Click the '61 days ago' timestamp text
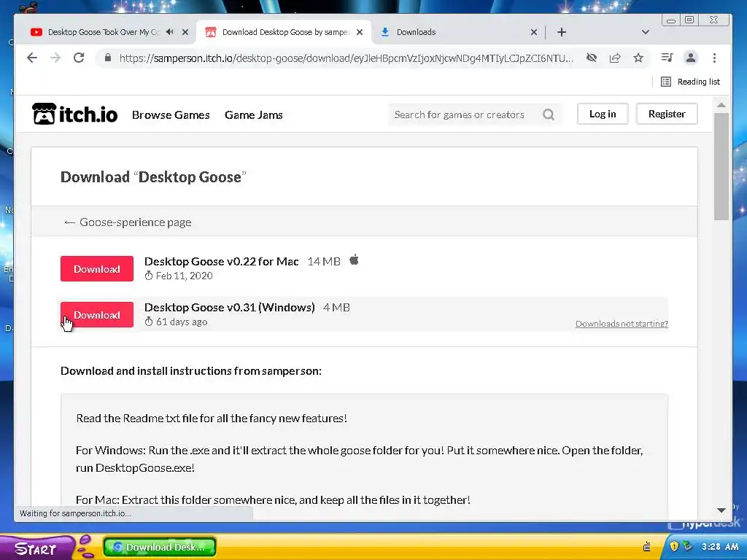Screen dimensions: 747x560 pyautogui.click(x=182, y=322)
